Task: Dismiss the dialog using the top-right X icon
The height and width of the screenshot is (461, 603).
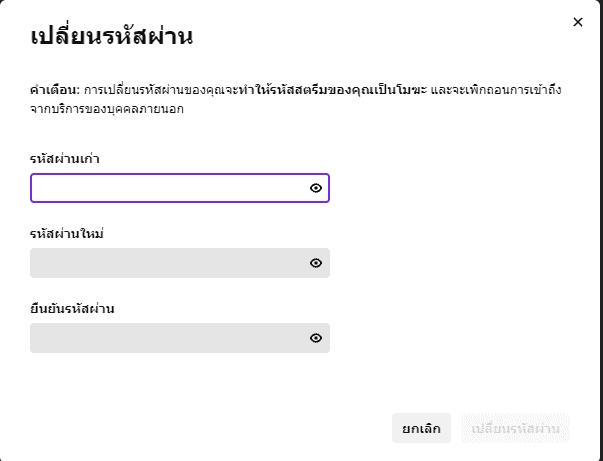Action: tap(577, 22)
